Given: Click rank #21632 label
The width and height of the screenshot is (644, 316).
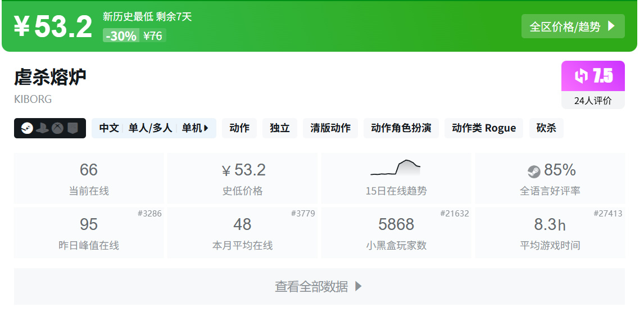Looking at the screenshot, I should [455, 213].
